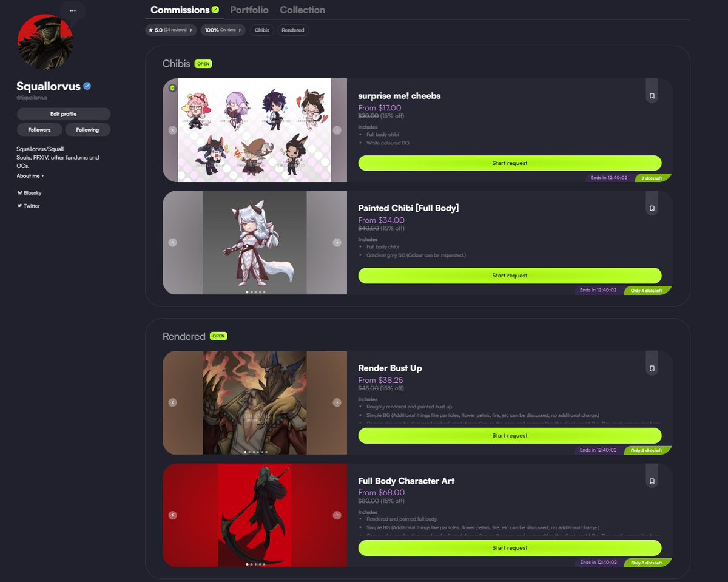The width and height of the screenshot is (728, 582).
Task: Show next image on Render Bust Up
Action: tap(337, 402)
